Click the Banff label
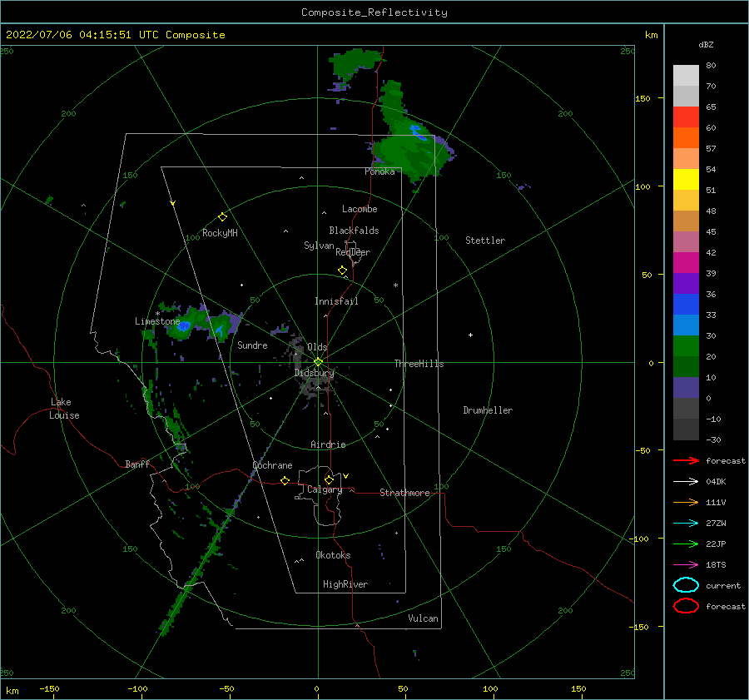 pos(137,464)
